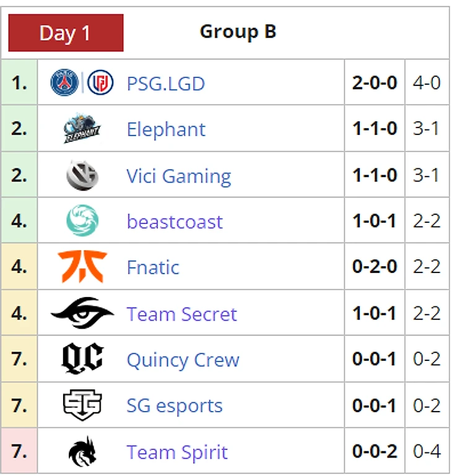This screenshot has width=452, height=476.
Task: Follow the SG esports link
Action: [175, 406]
